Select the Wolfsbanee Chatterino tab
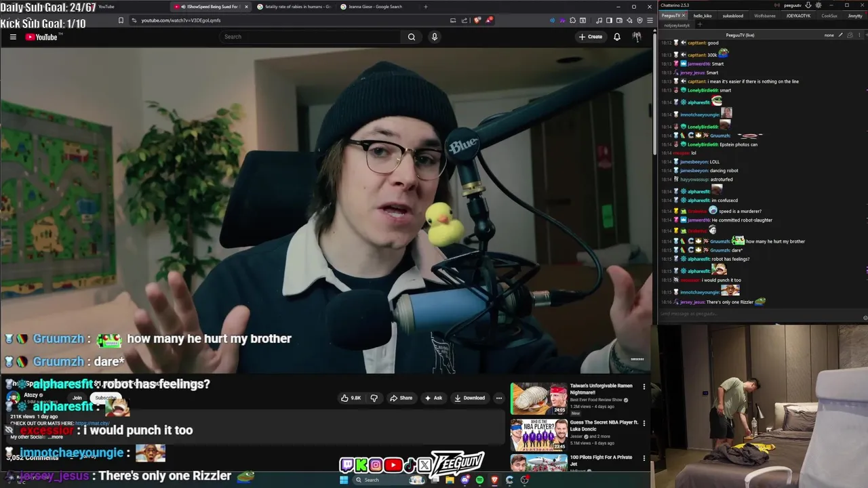This screenshot has width=868, height=488. point(764,16)
